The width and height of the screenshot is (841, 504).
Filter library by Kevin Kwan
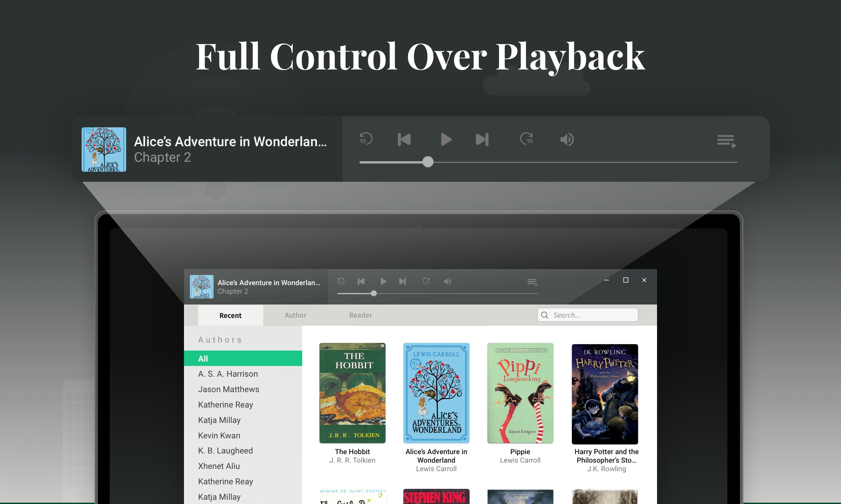(x=219, y=435)
